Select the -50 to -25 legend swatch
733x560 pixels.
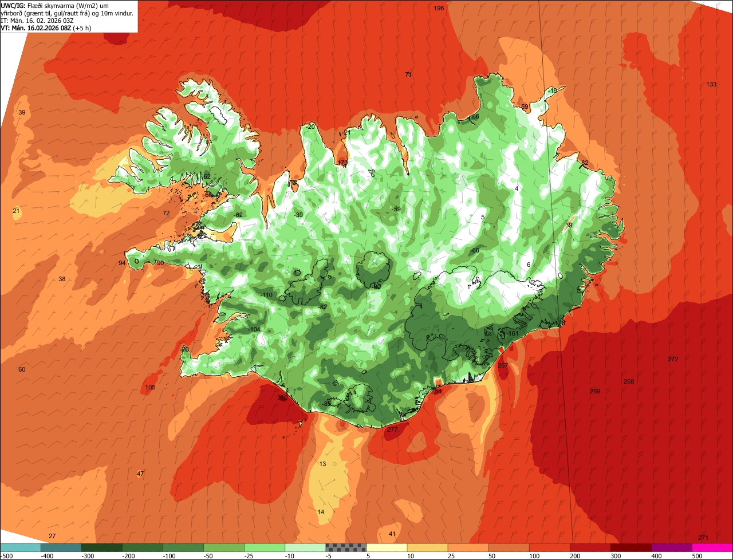tap(223, 547)
